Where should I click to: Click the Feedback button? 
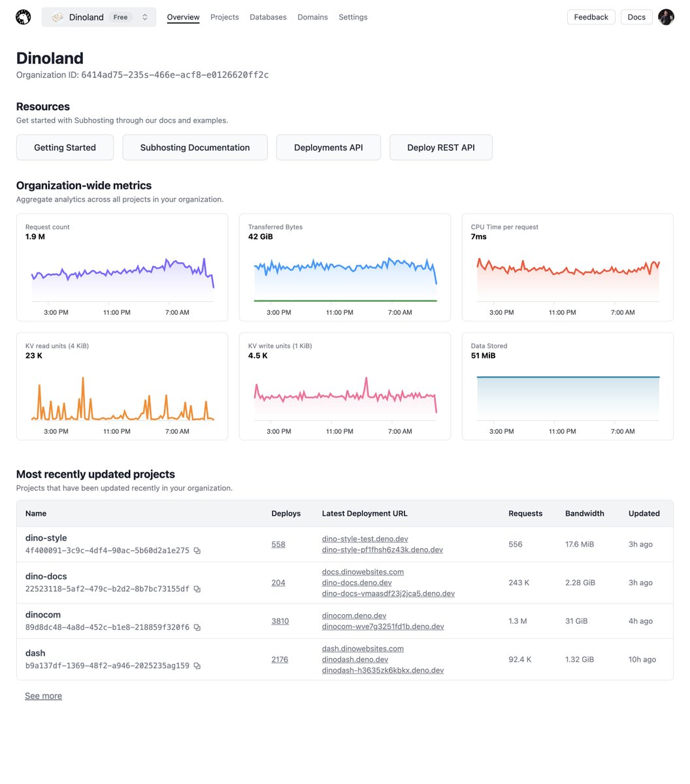(x=591, y=17)
